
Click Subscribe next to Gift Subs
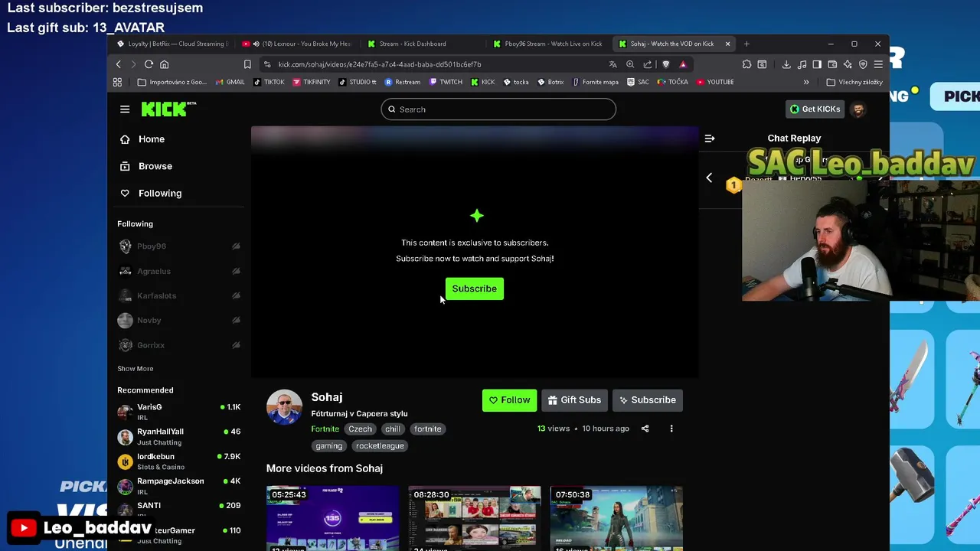[648, 400]
